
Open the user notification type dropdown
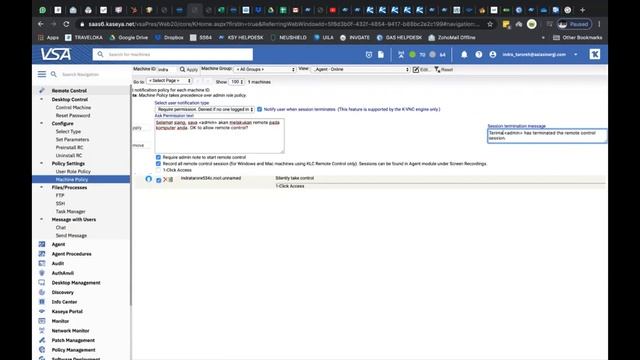click(x=205, y=109)
